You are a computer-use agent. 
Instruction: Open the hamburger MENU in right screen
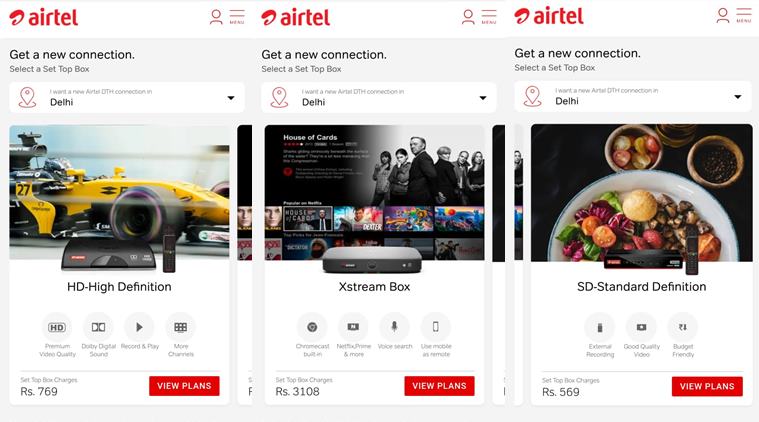click(744, 15)
